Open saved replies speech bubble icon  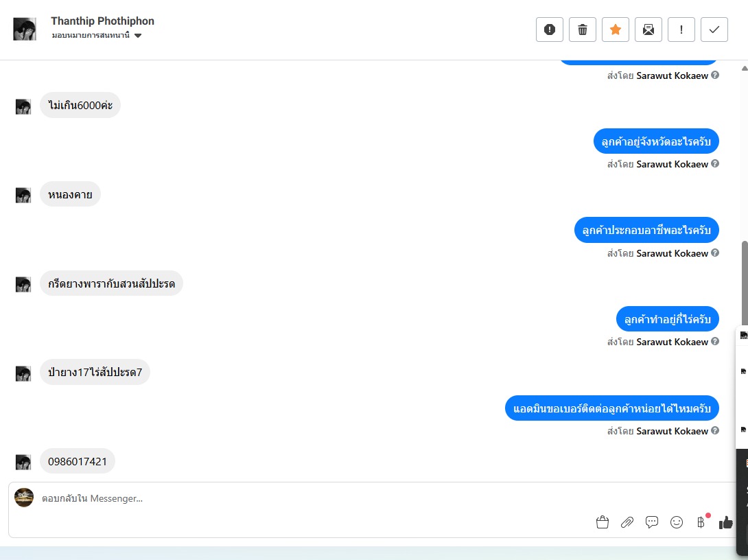pyautogui.click(x=652, y=522)
